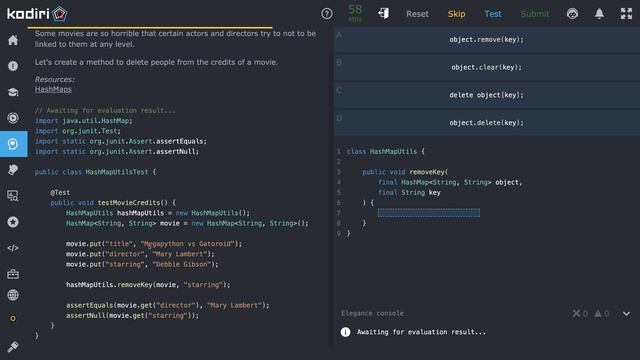Screen dimensions: 640x360
Task: Click the hashMapUtils.removeKey call line
Action: (x=148, y=284)
